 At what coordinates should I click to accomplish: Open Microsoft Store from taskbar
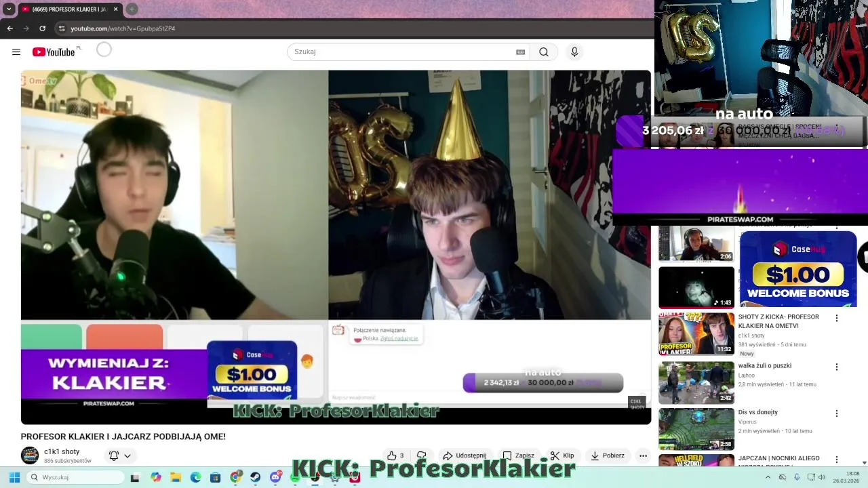click(x=215, y=477)
